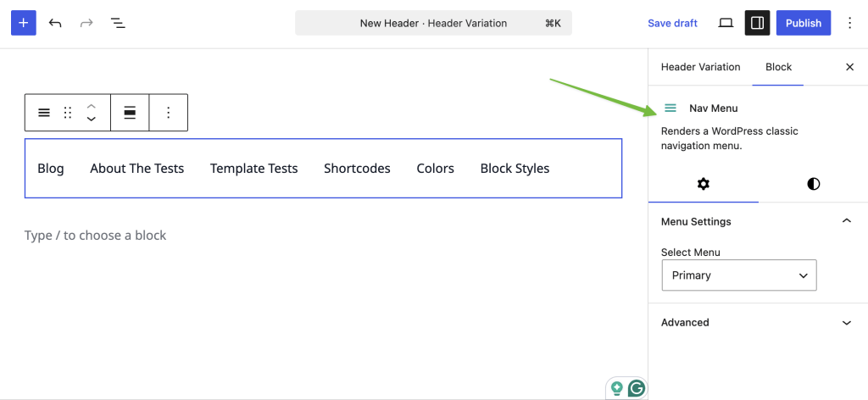This screenshot has width=868, height=400.
Task: Open the editor options kebab menu
Action: coord(849,23)
